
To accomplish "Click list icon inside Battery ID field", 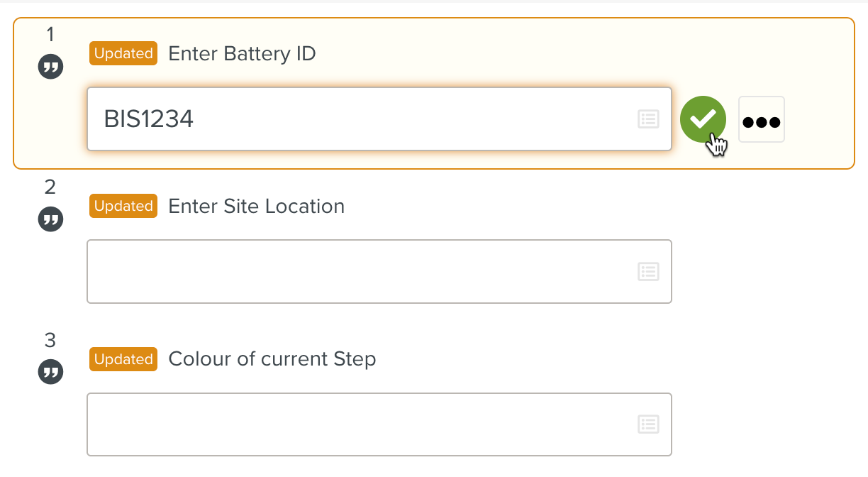I will pyautogui.click(x=648, y=119).
